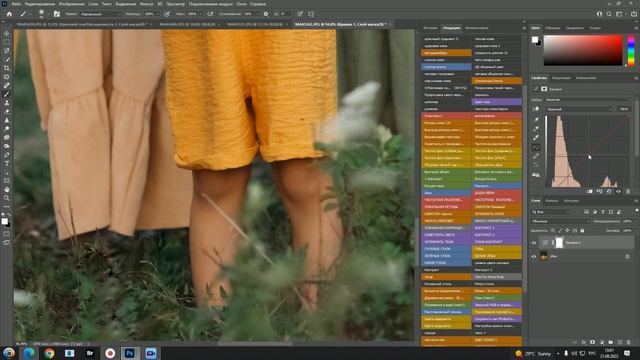Open the Curves preset dropdown
The width and height of the screenshot is (640, 360).
tap(588, 100)
